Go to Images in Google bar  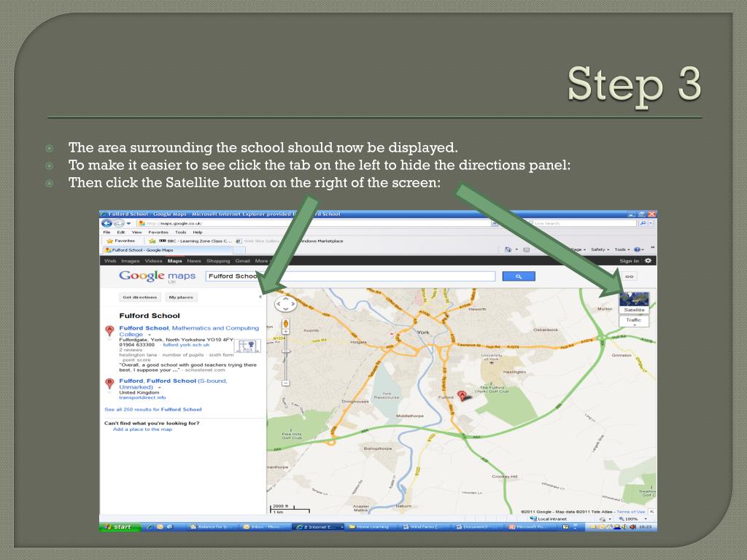[x=130, y=261]
